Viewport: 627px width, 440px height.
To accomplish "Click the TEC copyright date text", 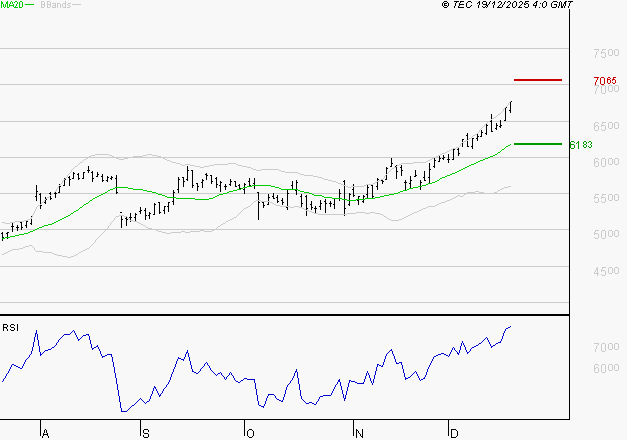I will click(507, 4).
